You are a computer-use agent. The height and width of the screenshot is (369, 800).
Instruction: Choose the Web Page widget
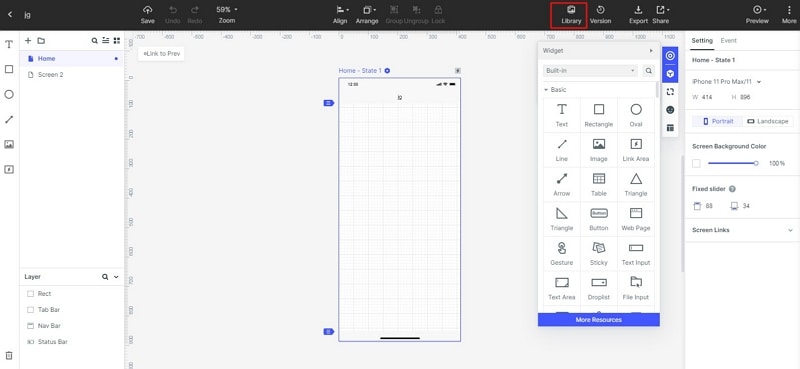click(x=636, y=219)
